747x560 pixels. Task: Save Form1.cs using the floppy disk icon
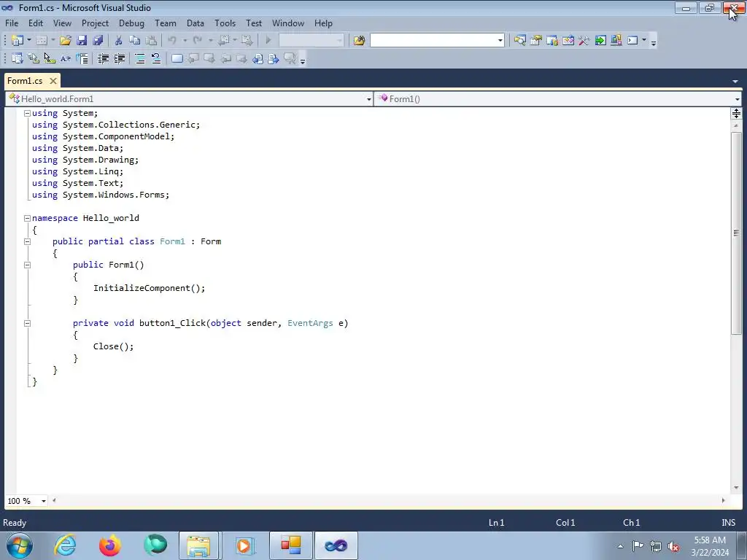[x=82, y=41]
